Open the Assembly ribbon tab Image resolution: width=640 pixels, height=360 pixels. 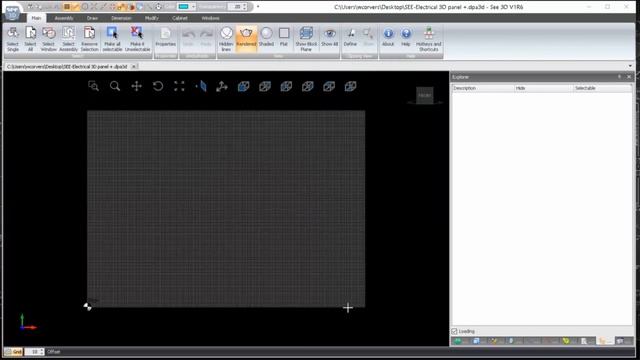coord(64,18)
